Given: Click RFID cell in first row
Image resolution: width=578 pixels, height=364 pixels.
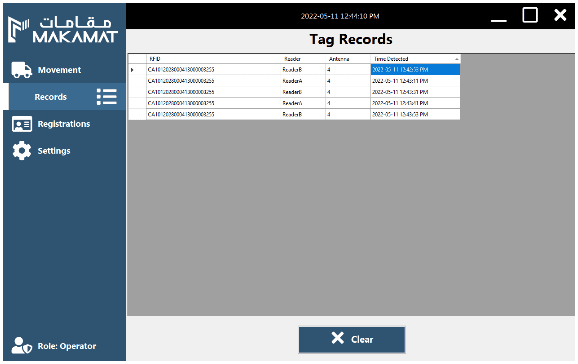Looking at the screenshot, I should pos(213,70).
